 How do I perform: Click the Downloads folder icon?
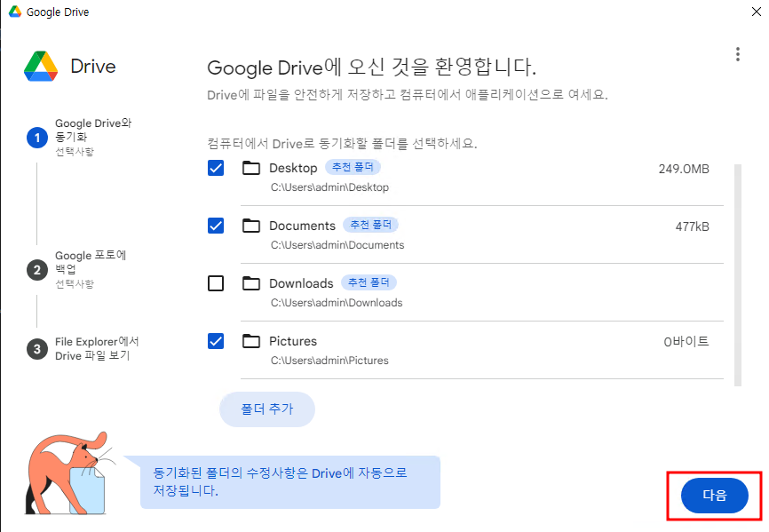pyautogui.click(x=251, y=283)
